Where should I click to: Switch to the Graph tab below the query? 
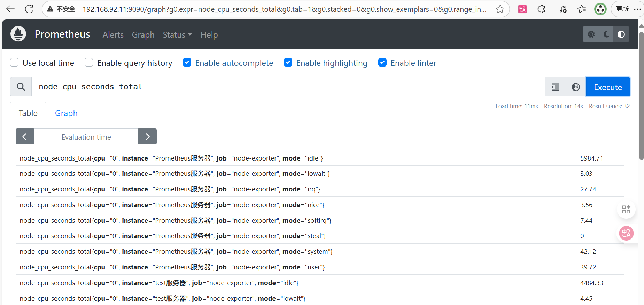[66, 113]
